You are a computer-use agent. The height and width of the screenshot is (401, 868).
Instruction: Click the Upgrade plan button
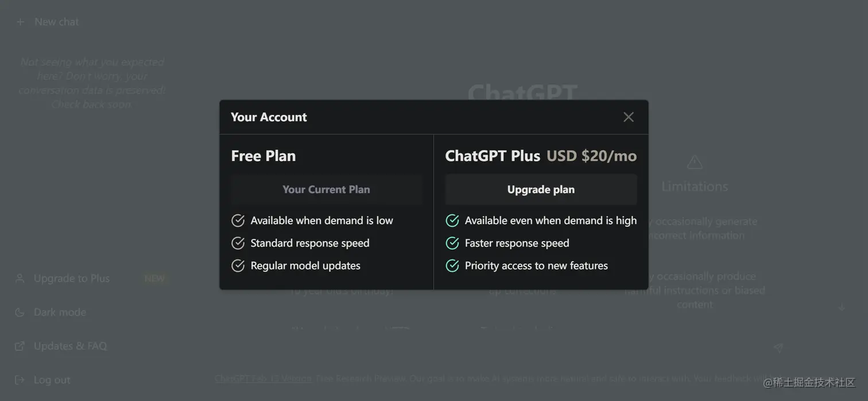click(x=541, y=190)
